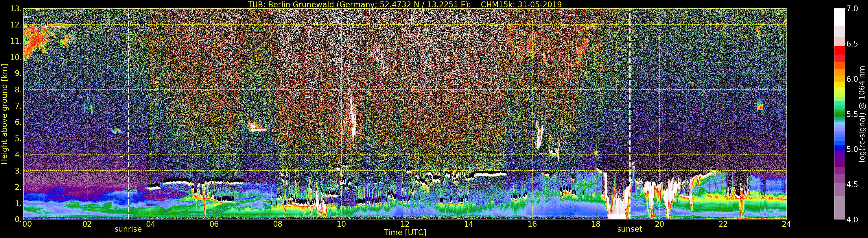This screenshot has width=868, height=238.
Task: Select the "5.5" colorbar tick value
Action: 852,114
